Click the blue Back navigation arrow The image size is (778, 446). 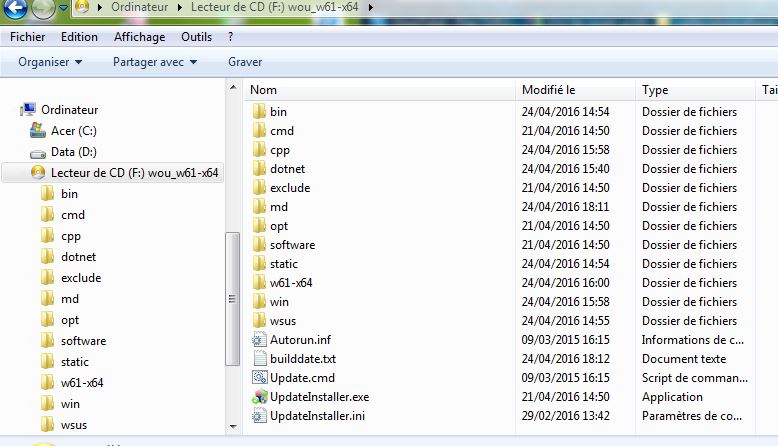(x=15, y=7)
